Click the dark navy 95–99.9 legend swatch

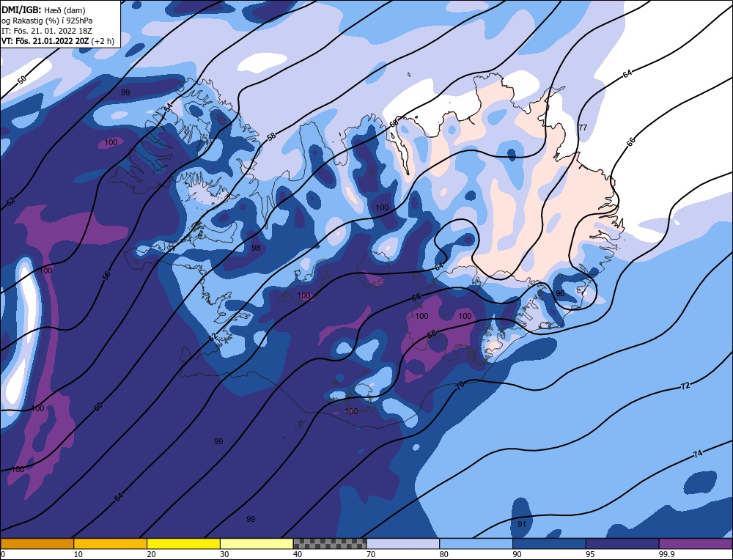[622, 543]
